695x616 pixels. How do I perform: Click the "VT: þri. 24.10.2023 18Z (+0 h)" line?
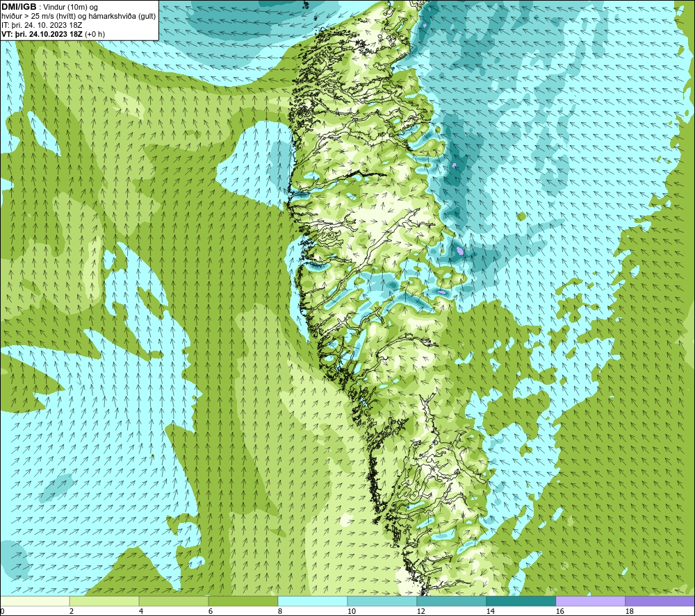[x=54, y=33]
